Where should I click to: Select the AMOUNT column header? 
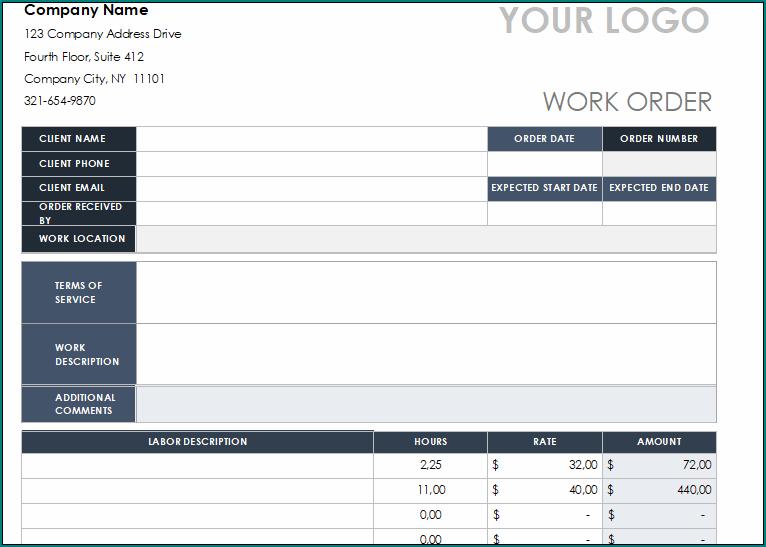[660, 442]
